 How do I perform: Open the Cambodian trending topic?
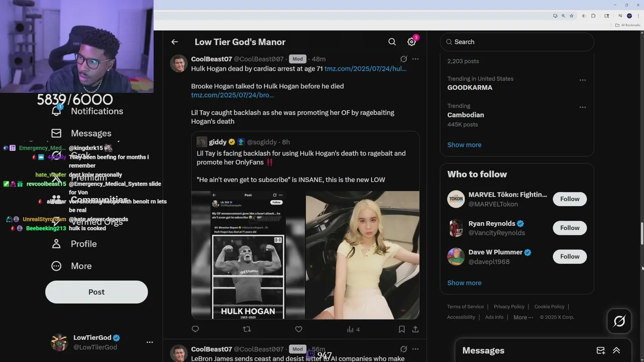(465, 115)
